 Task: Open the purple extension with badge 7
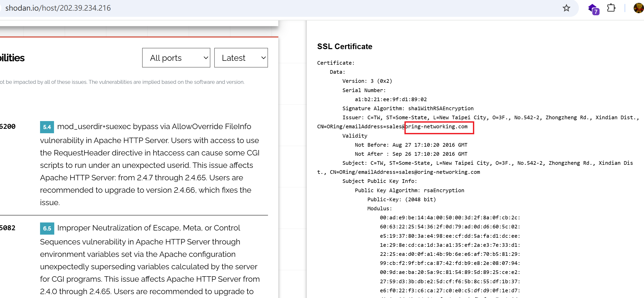[x=593, y=9]
